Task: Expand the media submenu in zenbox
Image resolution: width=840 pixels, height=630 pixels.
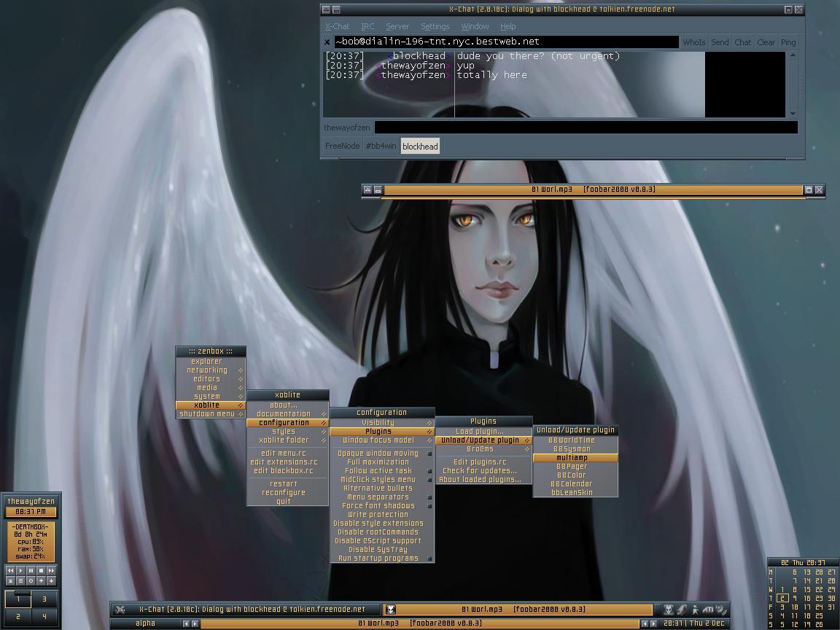Action: pos(211,388)
